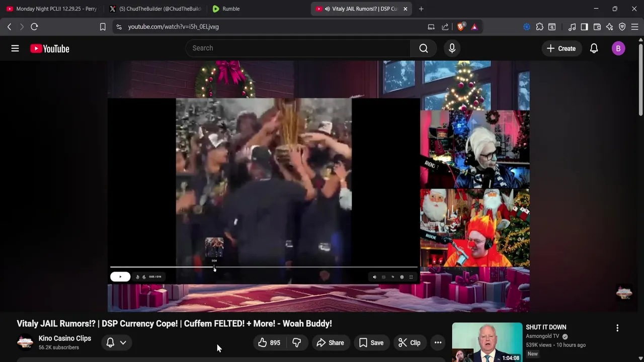Open options menu for SHUT IT DOWN video
Viewport: 644px width, 362px height.
(617, 328)
